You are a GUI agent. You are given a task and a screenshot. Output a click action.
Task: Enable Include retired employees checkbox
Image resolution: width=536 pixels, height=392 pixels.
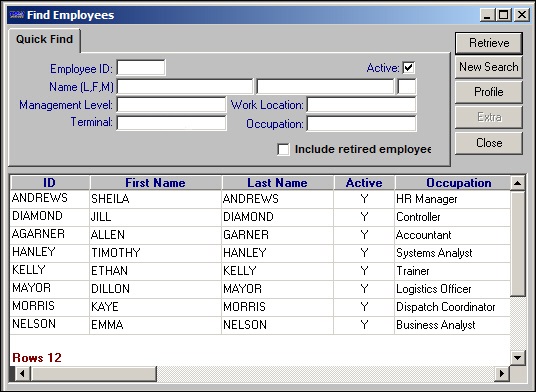click(x=283, y=149)
